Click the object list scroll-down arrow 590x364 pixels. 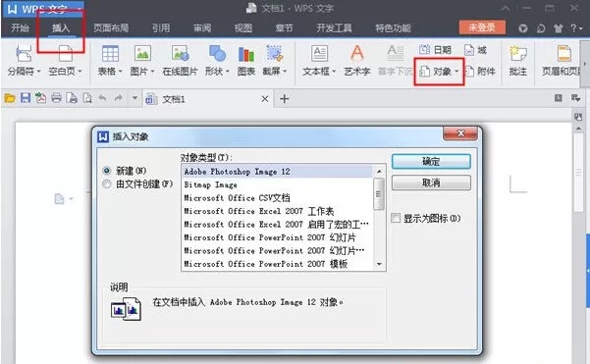(x=379, y=264)
